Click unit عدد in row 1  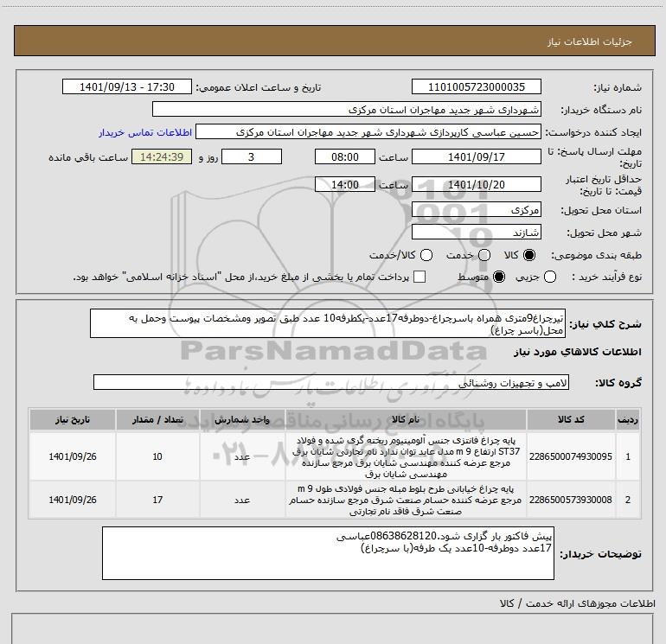pos(242,456)
